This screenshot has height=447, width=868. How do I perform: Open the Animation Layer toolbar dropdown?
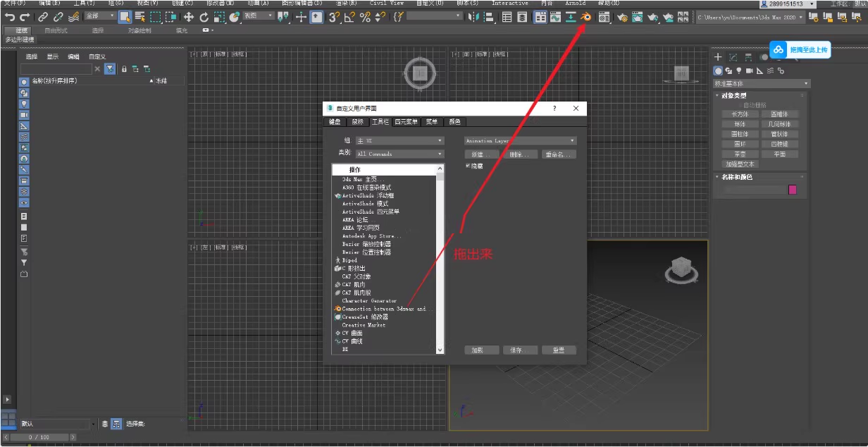point(520,141)
